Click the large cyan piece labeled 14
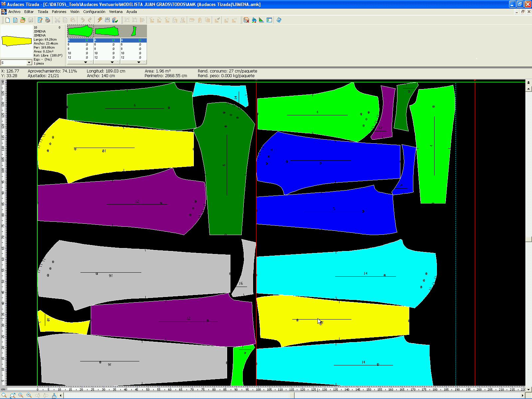Image resolution: width=532 pixels, height=399 pixels. pos(346,276)
